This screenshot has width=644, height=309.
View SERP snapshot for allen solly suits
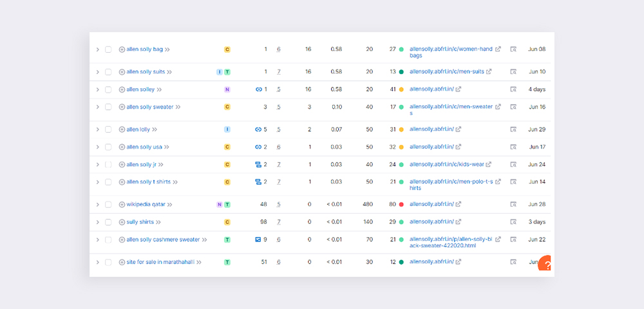point(513,72)
